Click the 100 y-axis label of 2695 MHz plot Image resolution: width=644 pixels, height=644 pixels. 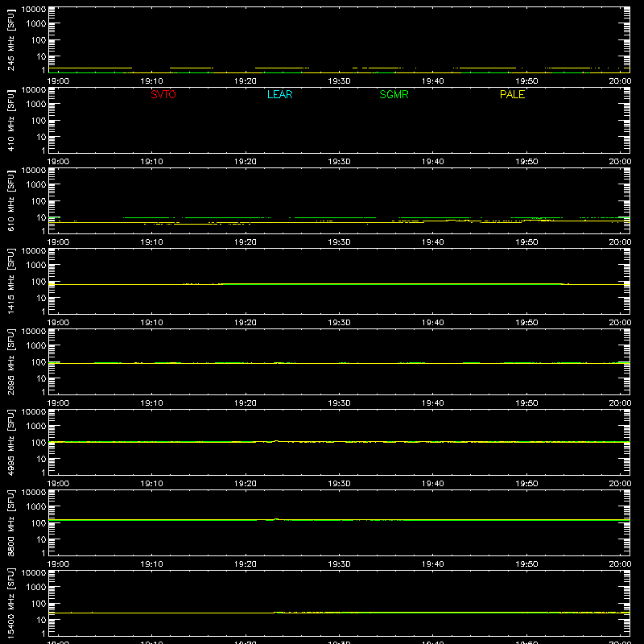click(x=39, y=362)
